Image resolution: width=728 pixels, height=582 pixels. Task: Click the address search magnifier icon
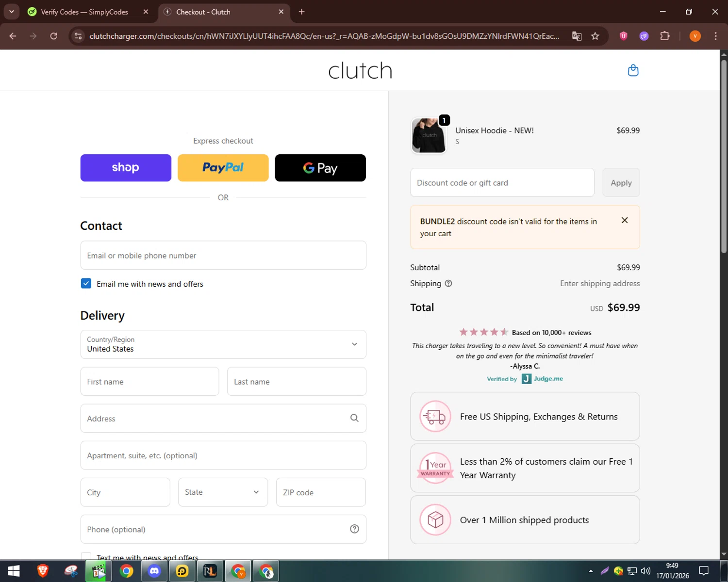coord(354,418)
